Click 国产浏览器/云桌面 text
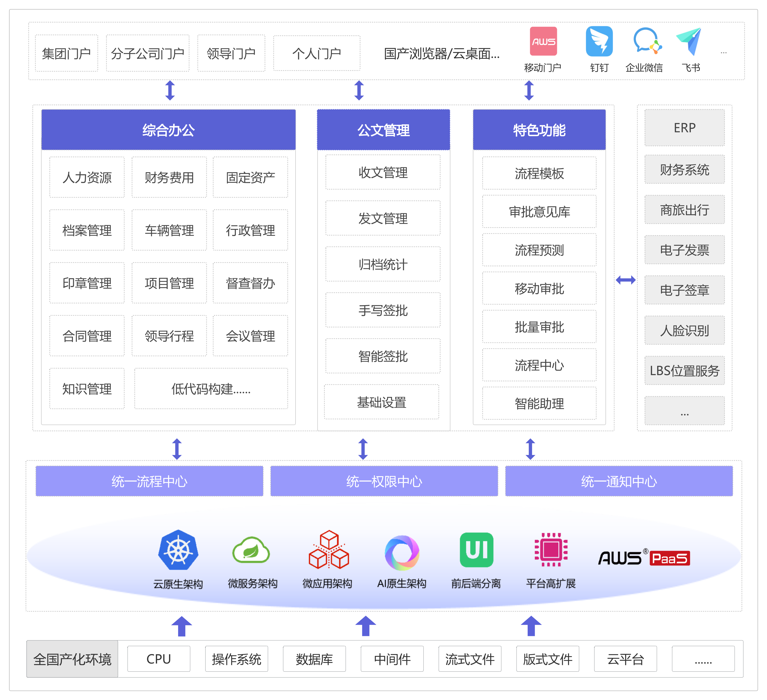 point(441,54)
